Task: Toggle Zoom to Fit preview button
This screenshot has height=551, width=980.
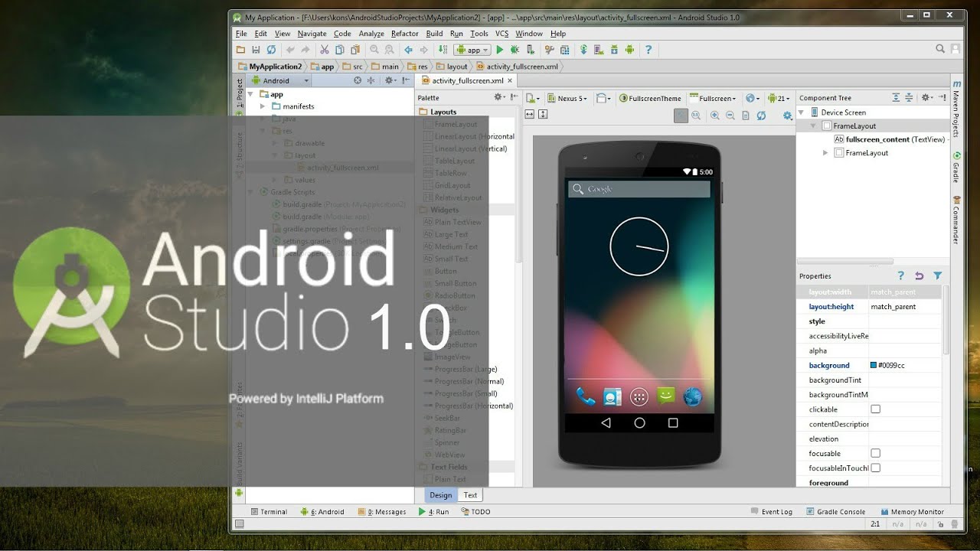Action: point(681,116)
